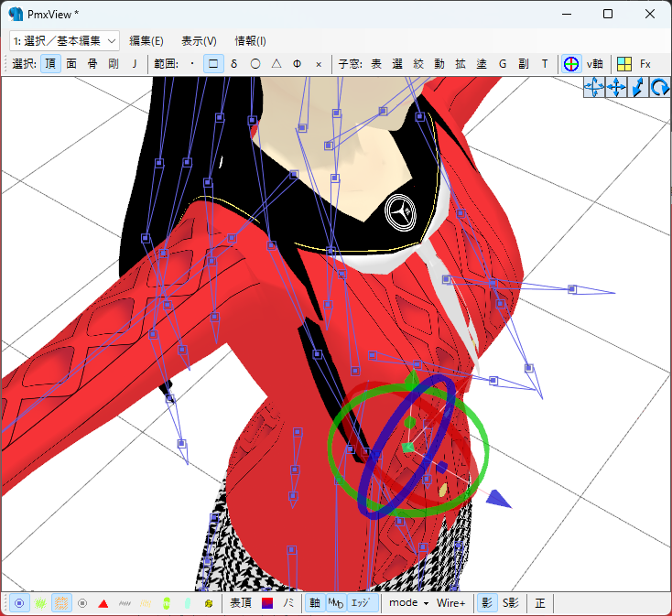Toggle gray slashes display icon
Viewport: 672px width, 616px height.
coord(125,603)
